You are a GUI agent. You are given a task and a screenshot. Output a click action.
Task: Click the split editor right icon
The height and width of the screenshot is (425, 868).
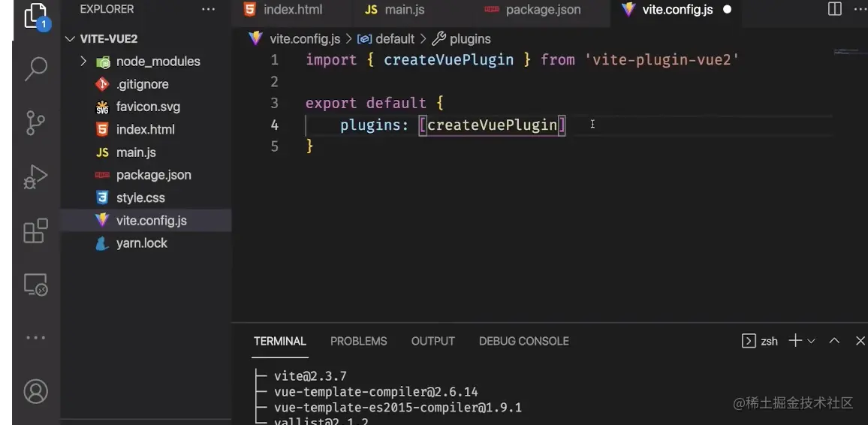835,10
